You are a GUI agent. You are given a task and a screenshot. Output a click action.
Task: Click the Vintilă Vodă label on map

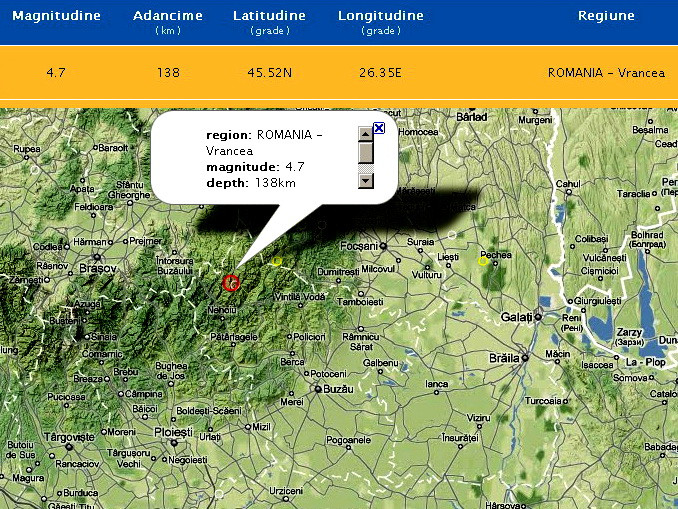pos(300,297)
